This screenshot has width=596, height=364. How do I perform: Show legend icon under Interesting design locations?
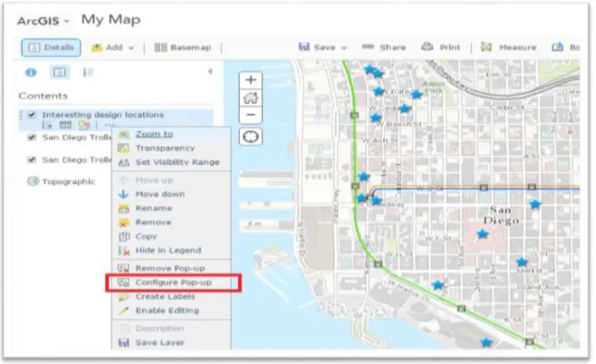pyautogui.click(x=47, y=125)
